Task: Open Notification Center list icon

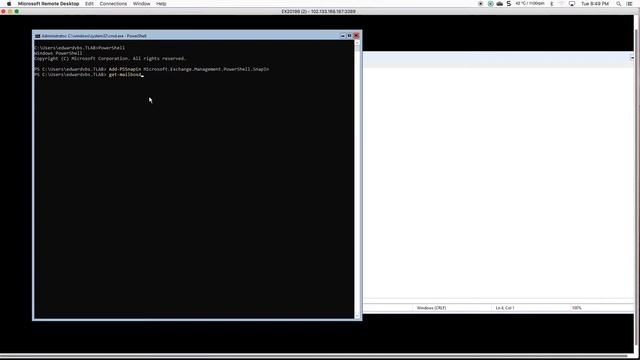Action: click(x=629, y=4)
